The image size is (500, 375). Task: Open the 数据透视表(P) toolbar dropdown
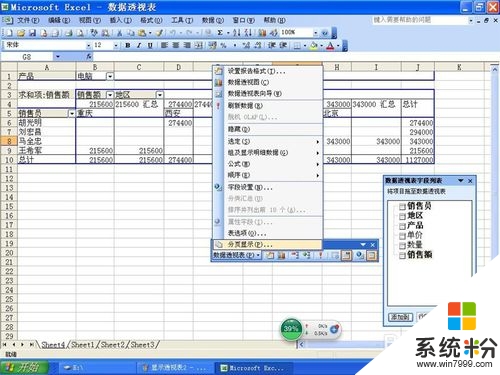tap(237, 255)
